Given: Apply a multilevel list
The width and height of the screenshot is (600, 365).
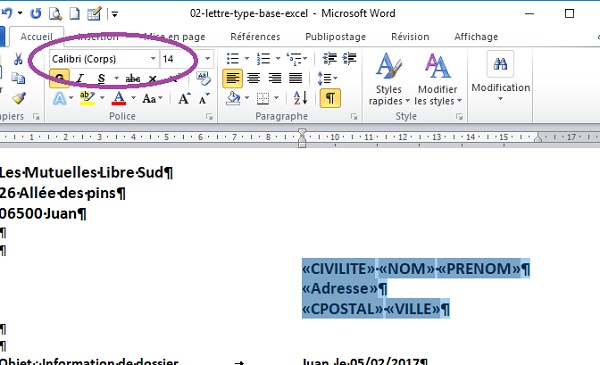Looking at the screenshot, I should (294, 59).
